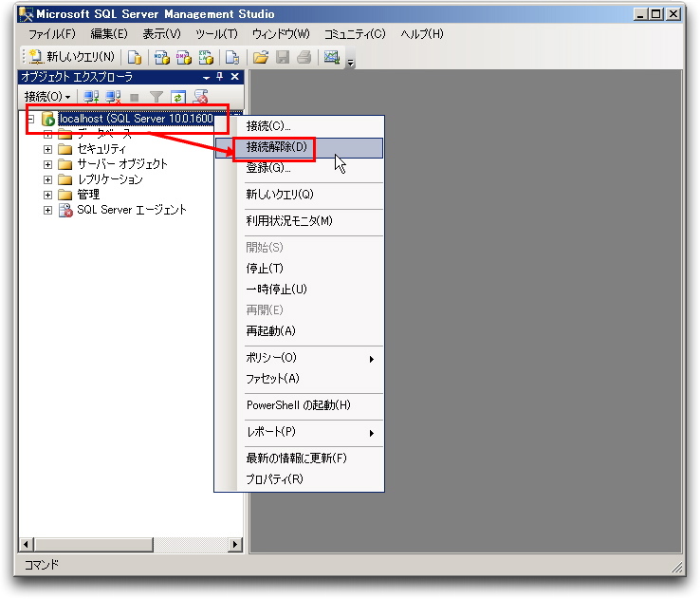
Task: Choose 新しいクエリ(Q) in context menu
Action: pyautogui.click(x=299, y=195)
